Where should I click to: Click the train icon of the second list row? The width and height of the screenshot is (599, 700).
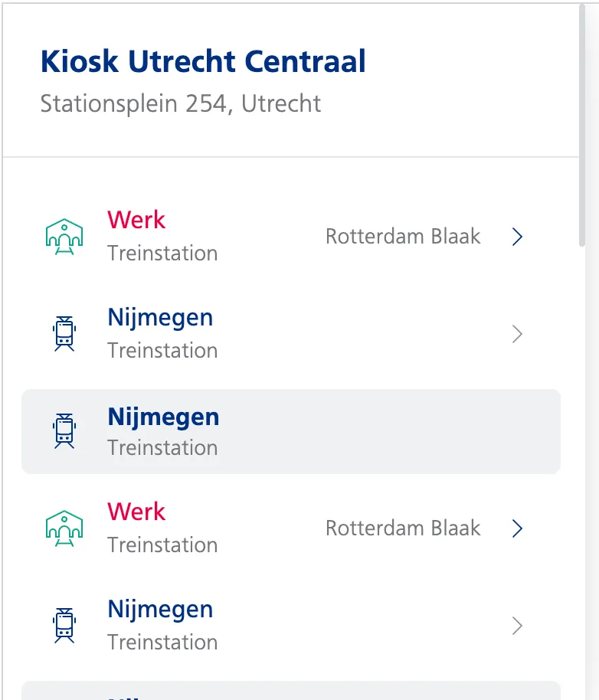64,334
